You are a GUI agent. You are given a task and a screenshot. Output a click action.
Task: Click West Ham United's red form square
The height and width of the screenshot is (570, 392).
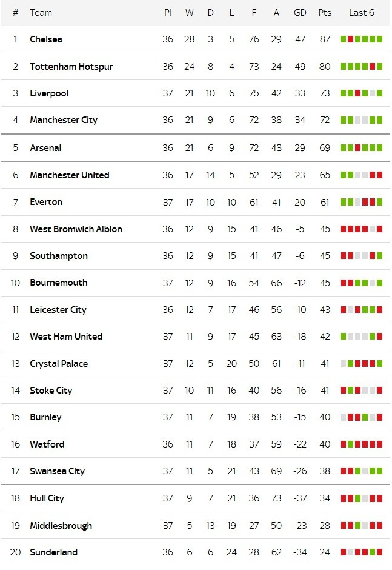click(379, 337)
